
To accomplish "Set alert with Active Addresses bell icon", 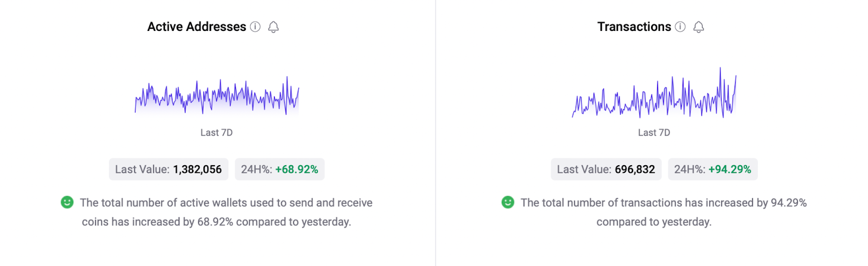I will 273,27.
